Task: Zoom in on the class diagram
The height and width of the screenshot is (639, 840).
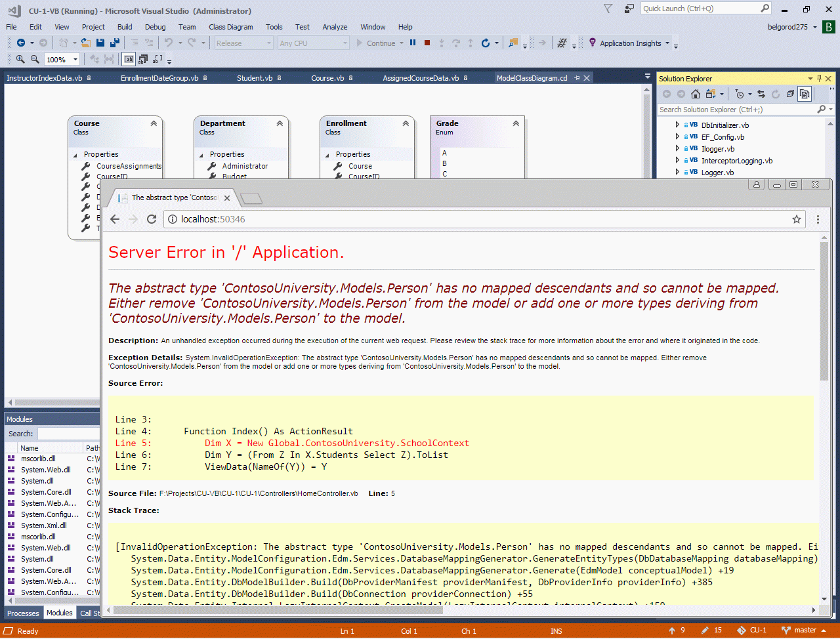Action: pos(20,59)
